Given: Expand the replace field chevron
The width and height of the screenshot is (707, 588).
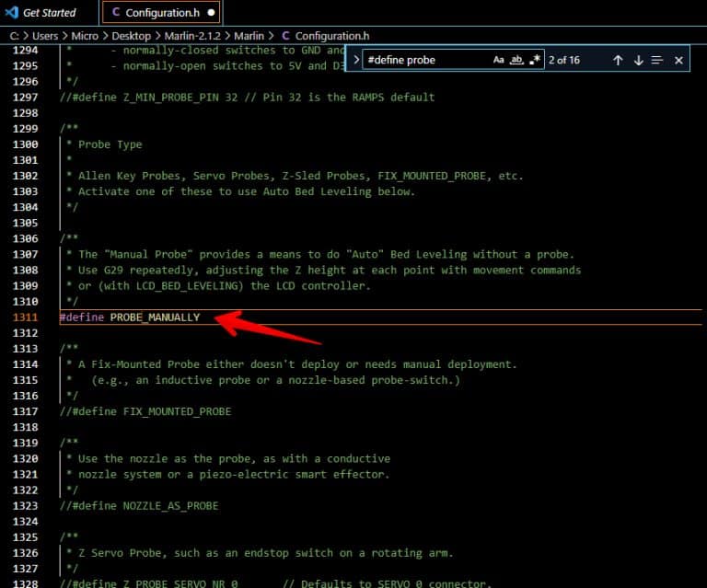Looking at the screenshot, I should [x=356, y=60].
